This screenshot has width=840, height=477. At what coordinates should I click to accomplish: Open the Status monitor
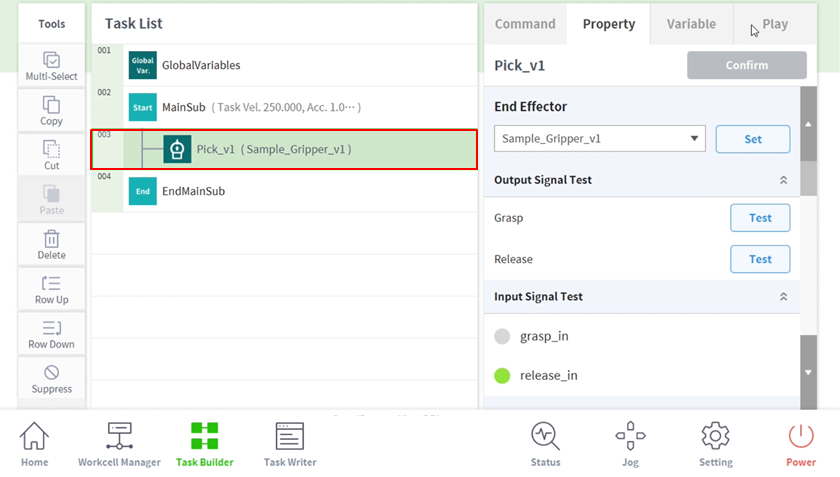[545, 443]
